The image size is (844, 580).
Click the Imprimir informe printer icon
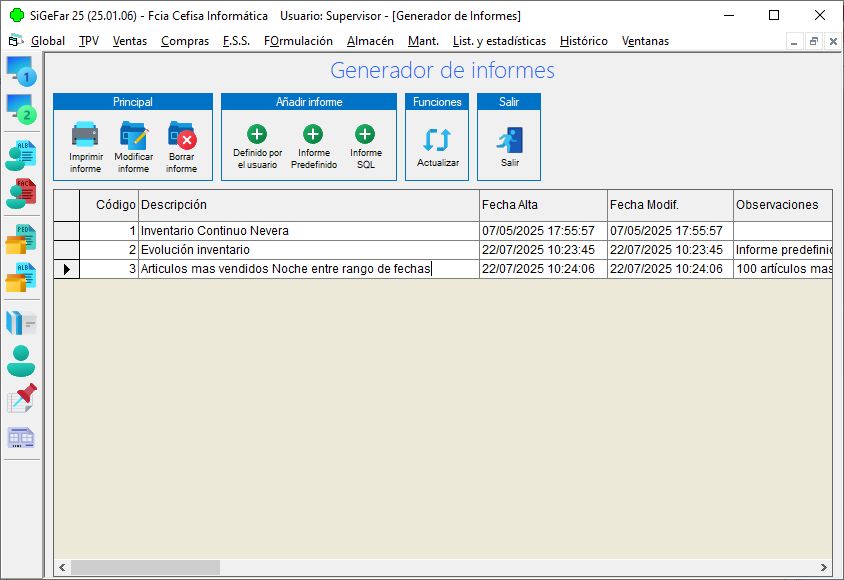85,135
